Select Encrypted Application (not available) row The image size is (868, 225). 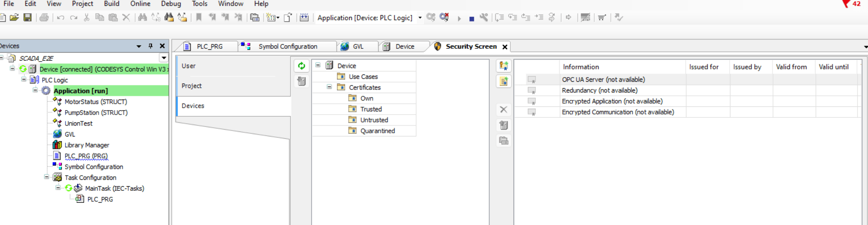coord(688,101)
